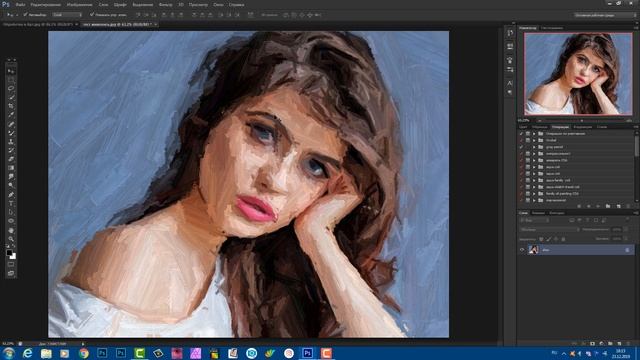Click Create new set folder icon in Actions
The height and width of the screenshot is (360, 640).
[x=608, y=207]
